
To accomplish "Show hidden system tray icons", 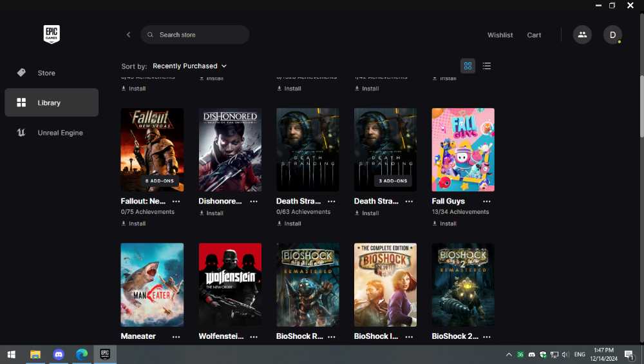I will coord(509,354).
